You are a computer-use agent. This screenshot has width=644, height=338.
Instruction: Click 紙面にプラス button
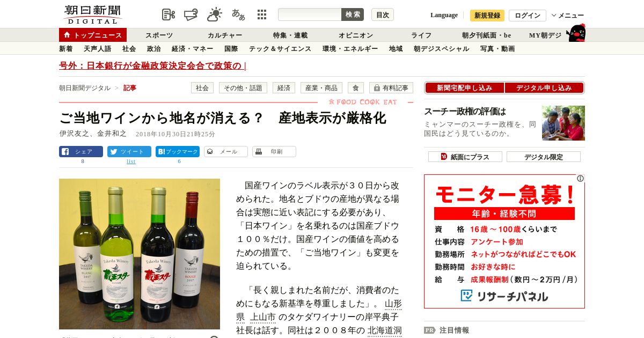pyautogui.click(x=465, y=157)
